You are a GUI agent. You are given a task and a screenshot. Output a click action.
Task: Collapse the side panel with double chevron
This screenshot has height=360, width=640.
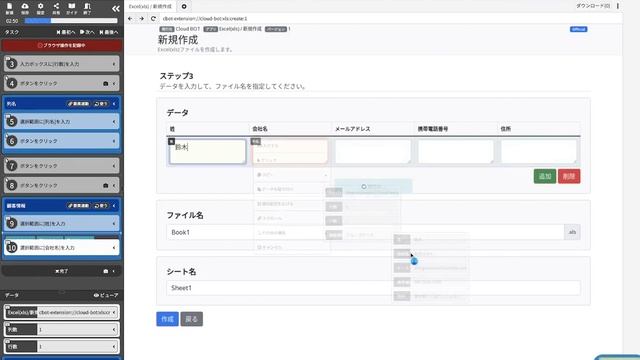116,8
